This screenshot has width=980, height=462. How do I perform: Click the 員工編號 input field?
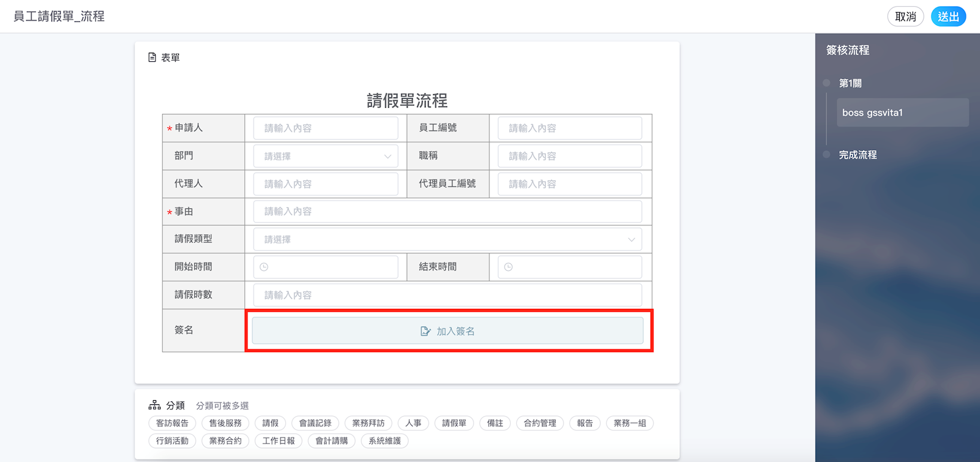570,128
